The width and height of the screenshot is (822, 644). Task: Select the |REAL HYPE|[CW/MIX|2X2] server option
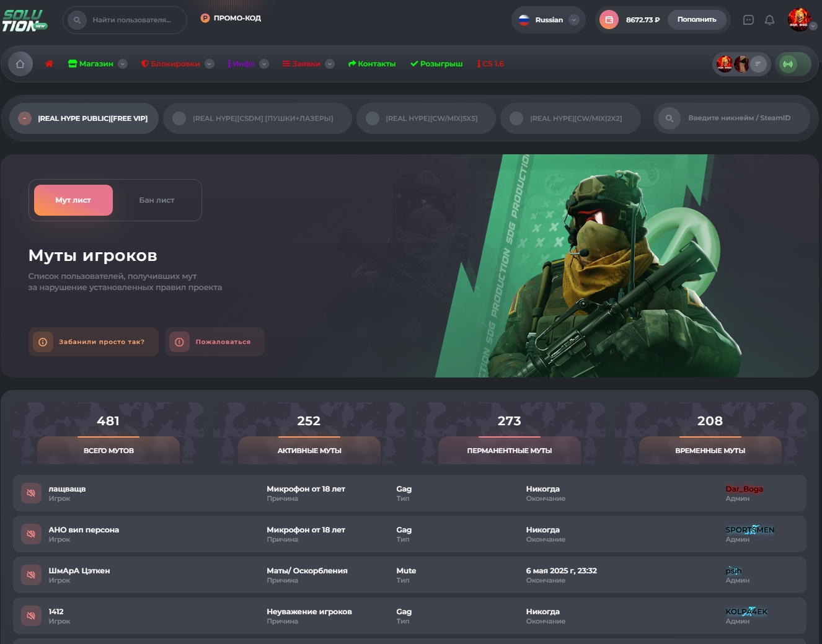(570, 118)
